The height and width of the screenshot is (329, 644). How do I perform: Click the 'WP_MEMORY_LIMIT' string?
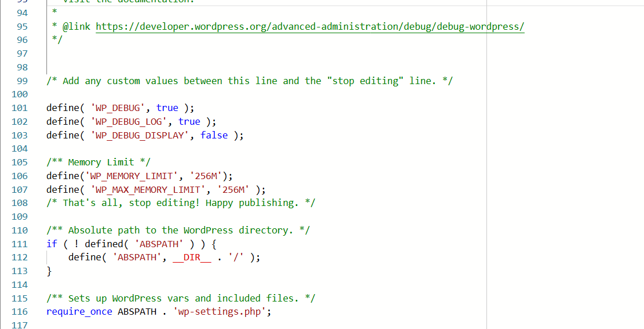(131, 176)
